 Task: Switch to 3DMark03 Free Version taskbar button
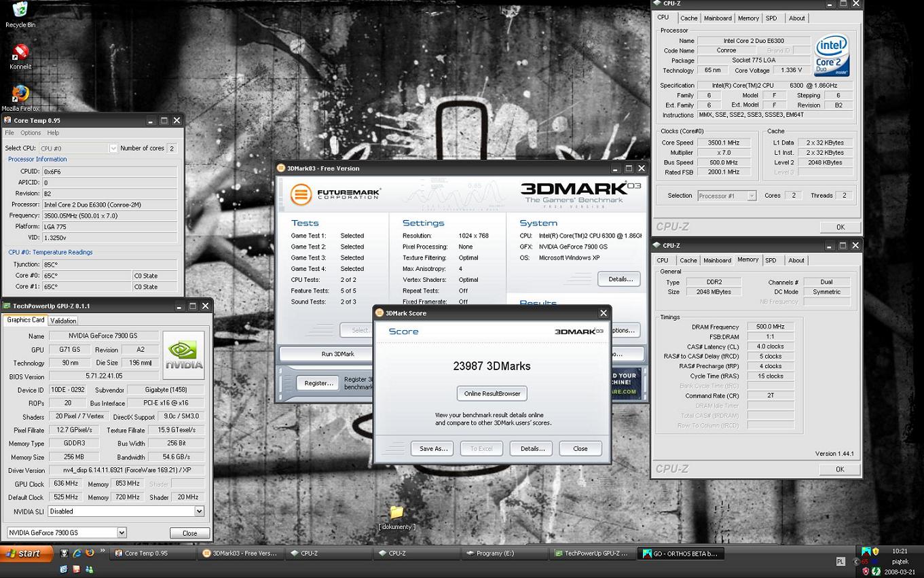tap(241, 554)
